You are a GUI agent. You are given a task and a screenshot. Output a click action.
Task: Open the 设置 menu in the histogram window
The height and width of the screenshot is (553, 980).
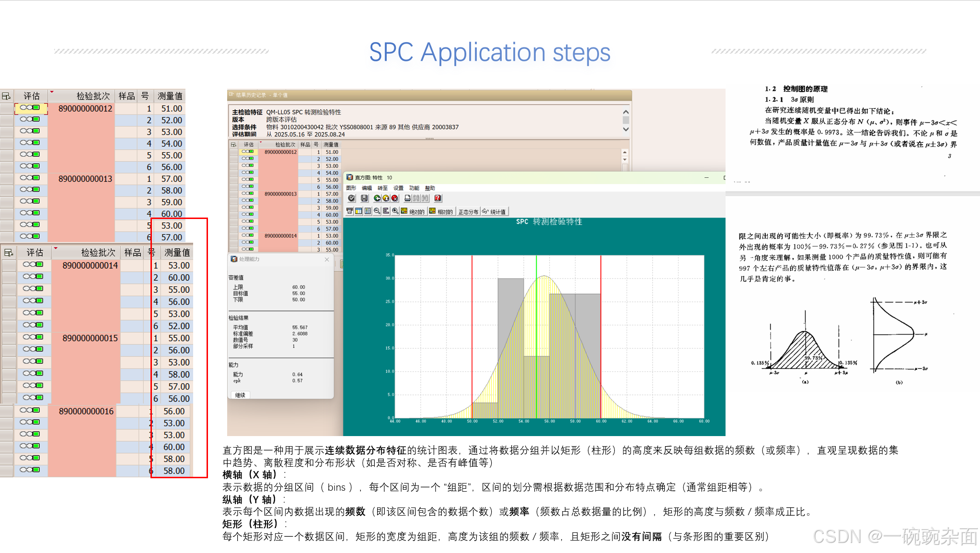coord(398,188)
